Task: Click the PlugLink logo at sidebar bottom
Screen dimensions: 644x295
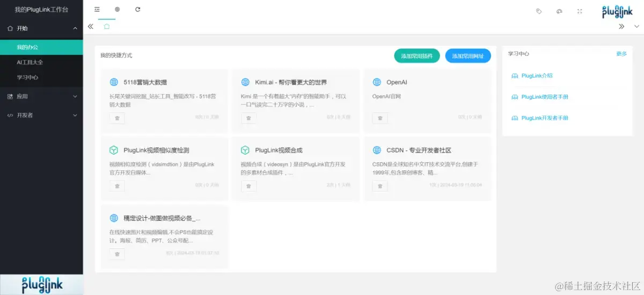Action: coord(42,285)
